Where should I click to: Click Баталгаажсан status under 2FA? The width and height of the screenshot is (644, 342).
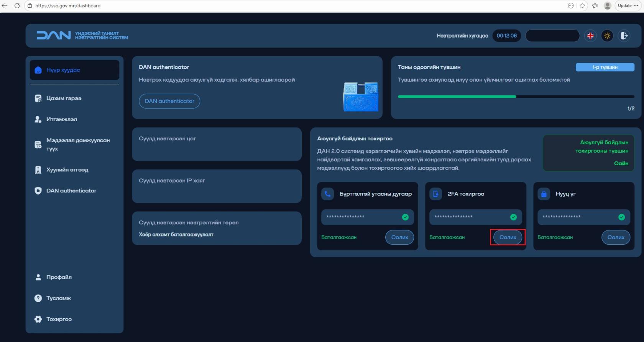tap(447, 237)
